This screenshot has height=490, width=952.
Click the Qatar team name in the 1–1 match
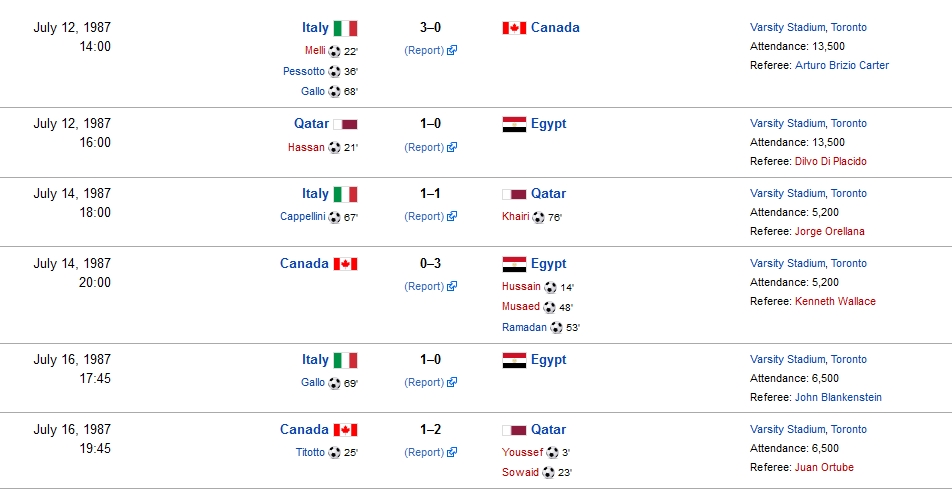point(548,194)
